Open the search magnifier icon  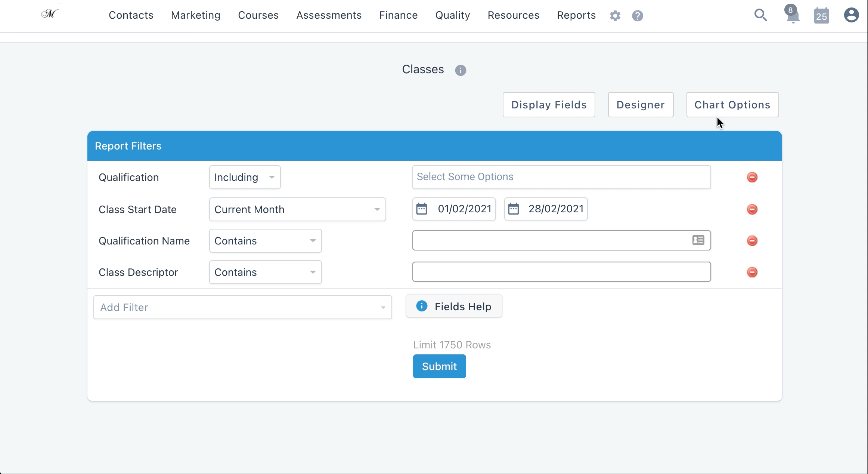coord(760,15)
